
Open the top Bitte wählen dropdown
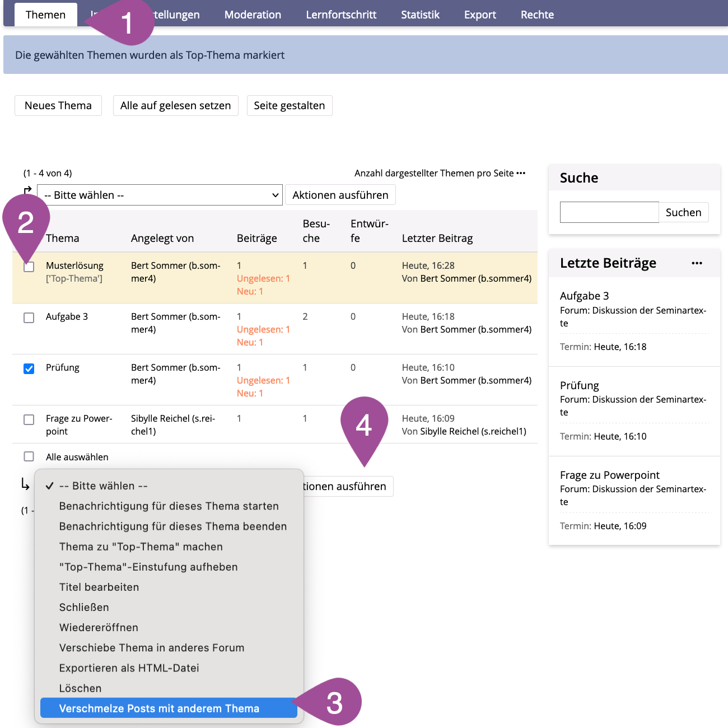click(x=160, y=195)
